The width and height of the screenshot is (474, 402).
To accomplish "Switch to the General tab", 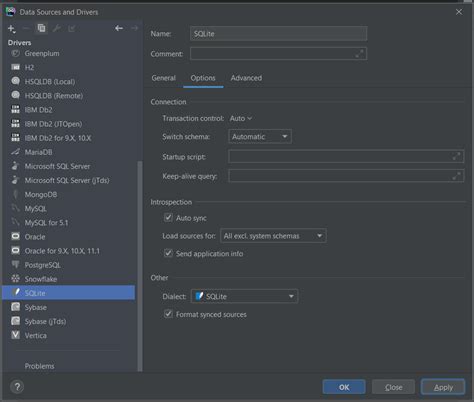I will click(163, 78).
